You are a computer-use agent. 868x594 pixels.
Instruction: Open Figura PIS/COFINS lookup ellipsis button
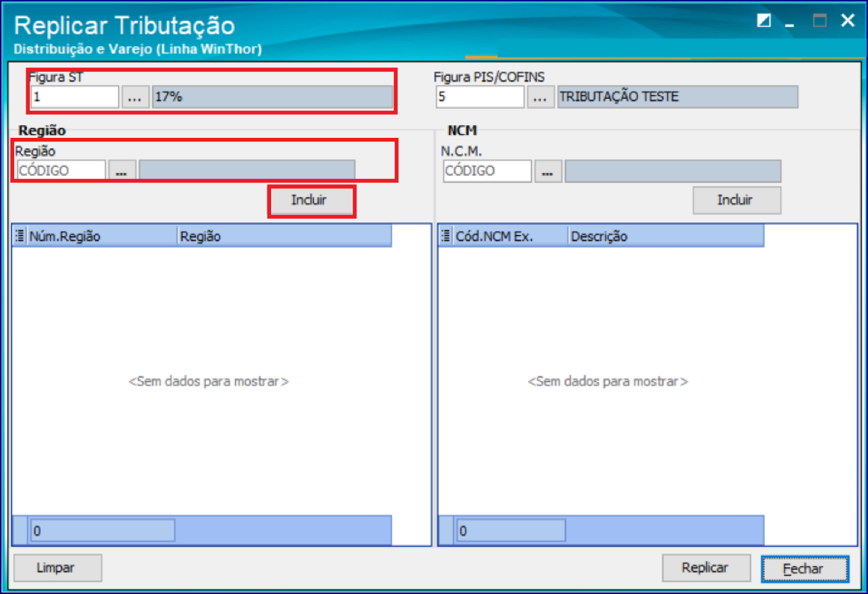point(540,97)
